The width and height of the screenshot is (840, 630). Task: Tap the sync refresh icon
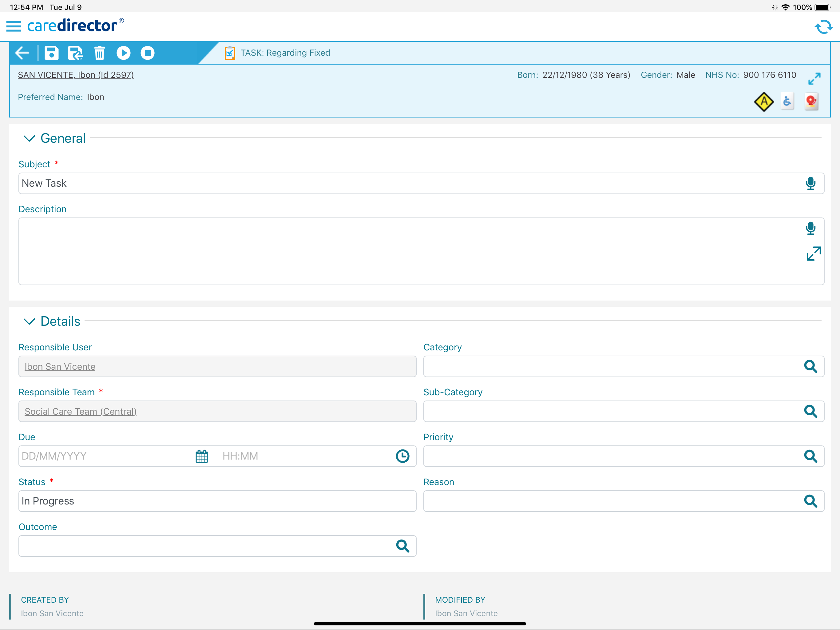tap(823, 26)
